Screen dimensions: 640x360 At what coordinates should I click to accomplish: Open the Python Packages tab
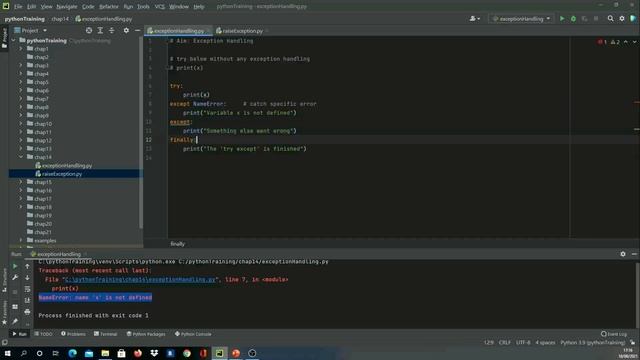pyautogui.click(x=146, y=334)
